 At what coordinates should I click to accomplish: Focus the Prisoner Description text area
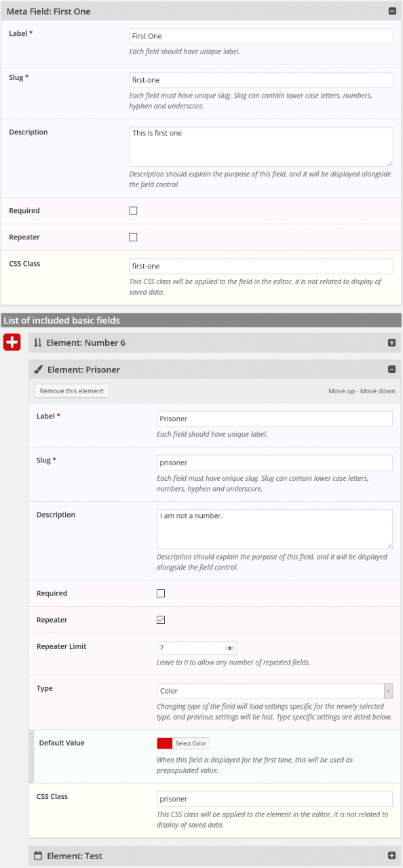[x=275, y=529]
